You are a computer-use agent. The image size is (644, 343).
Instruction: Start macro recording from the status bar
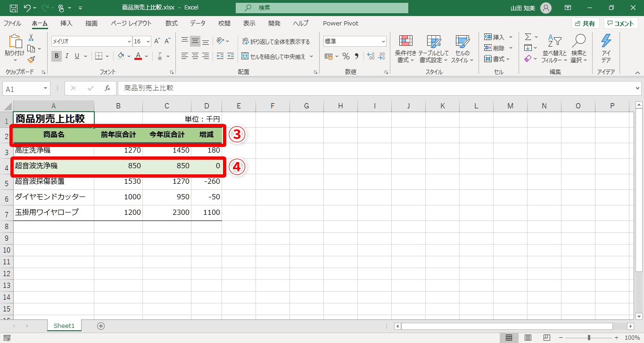point(7,338)
